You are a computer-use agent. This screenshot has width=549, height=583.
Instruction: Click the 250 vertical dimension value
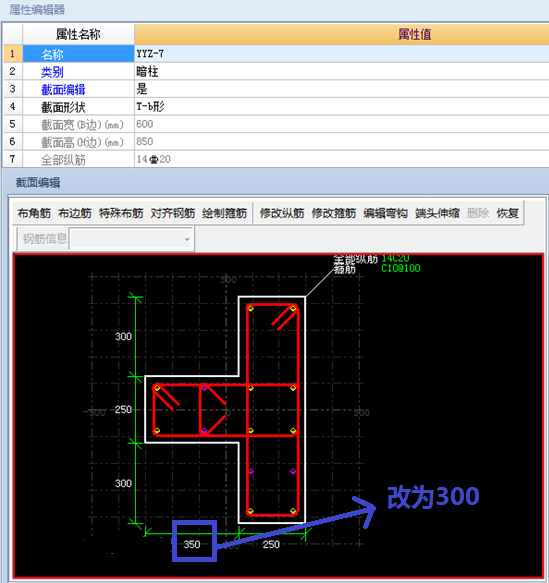(123, 410)
